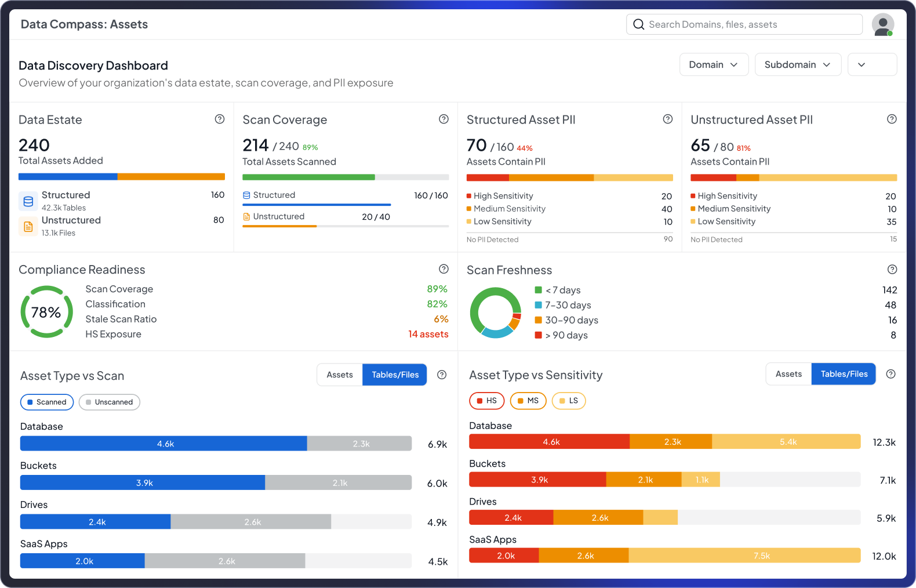Select Tables/Files in Asset Type vs Scan
The width and height of the screenshot is (916, 588).
click(395, 375)
